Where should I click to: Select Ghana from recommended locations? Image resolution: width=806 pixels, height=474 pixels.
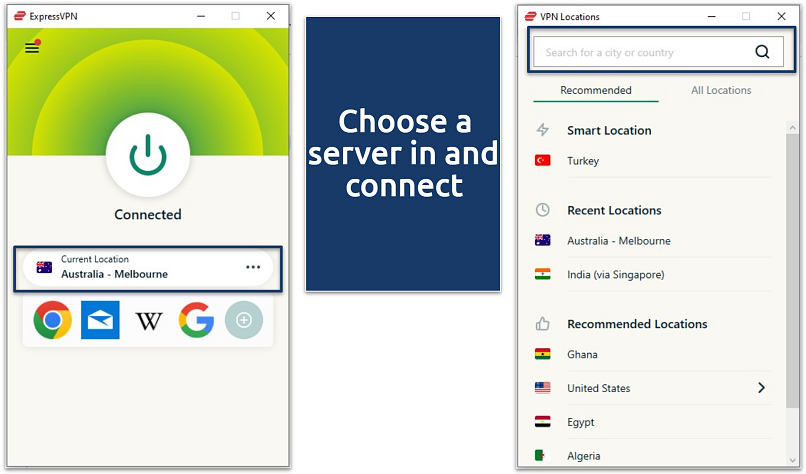click(582, 354)
